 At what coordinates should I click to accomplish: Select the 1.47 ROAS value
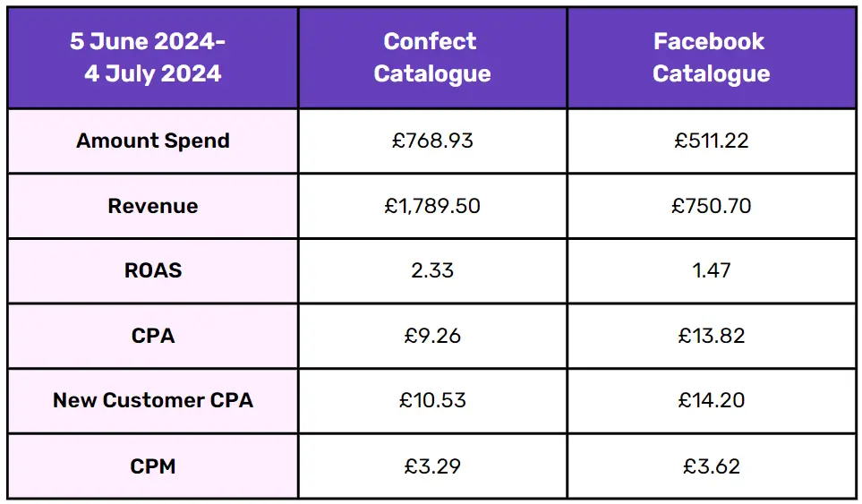coord(711,270)
